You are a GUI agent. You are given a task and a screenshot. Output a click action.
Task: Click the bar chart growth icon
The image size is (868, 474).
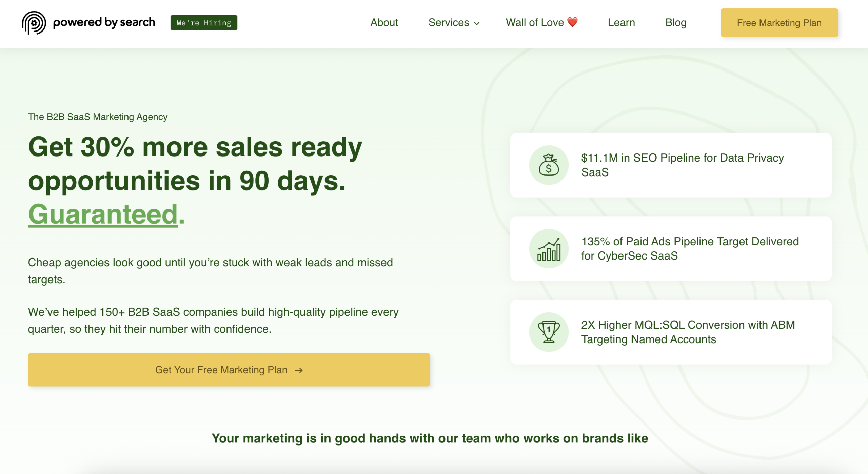point(549,249)
